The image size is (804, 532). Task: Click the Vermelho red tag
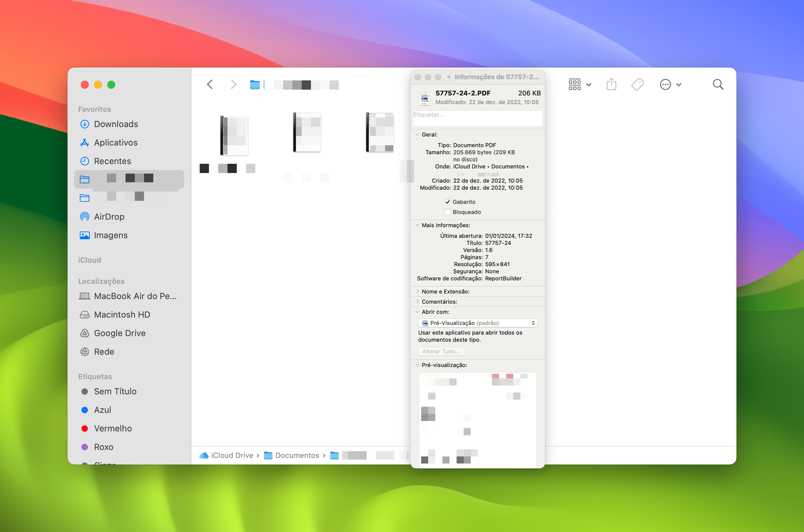click(112, 428)
